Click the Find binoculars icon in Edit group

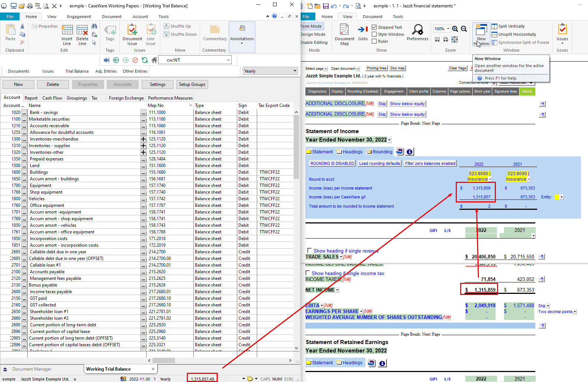tap(94, 26)
